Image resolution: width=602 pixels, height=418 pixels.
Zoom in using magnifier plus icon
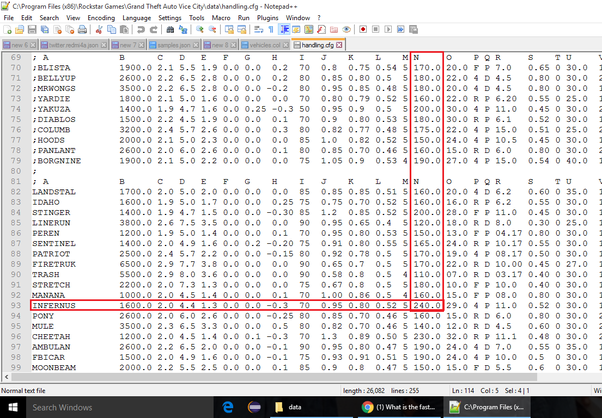tap(200, 30)
